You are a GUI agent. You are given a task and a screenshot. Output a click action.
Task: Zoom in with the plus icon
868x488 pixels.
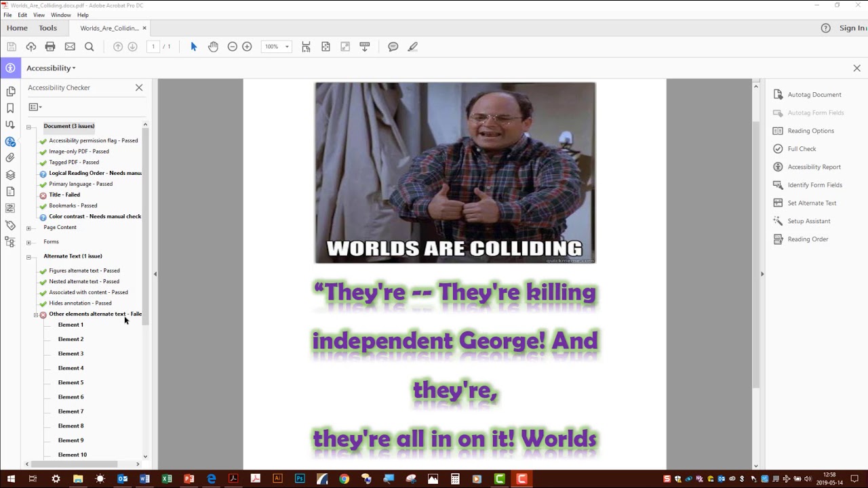tap(247, 47)
